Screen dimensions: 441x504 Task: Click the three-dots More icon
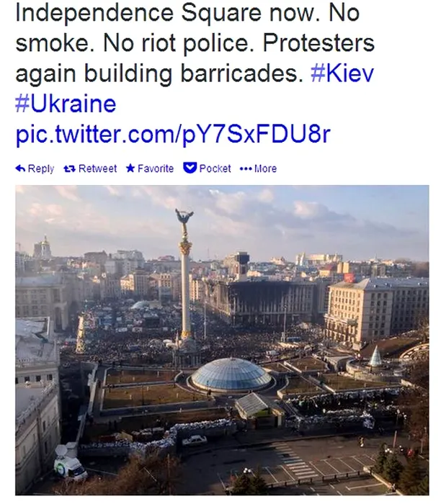point(245,168)
